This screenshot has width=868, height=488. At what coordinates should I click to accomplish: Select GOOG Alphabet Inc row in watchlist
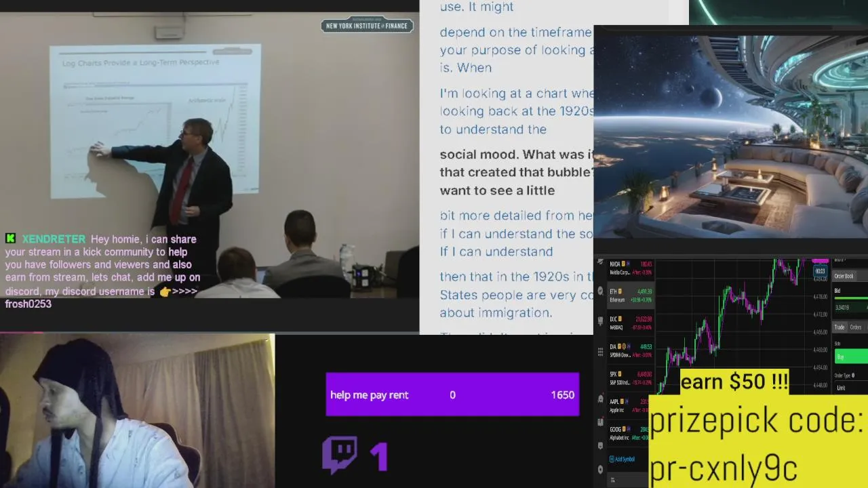tap(629, 433)
